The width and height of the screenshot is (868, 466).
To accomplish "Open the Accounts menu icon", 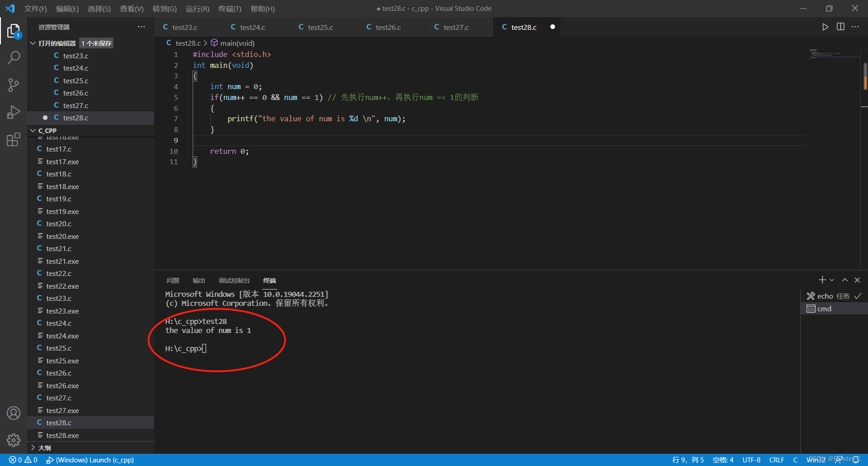I will point(14,413).
